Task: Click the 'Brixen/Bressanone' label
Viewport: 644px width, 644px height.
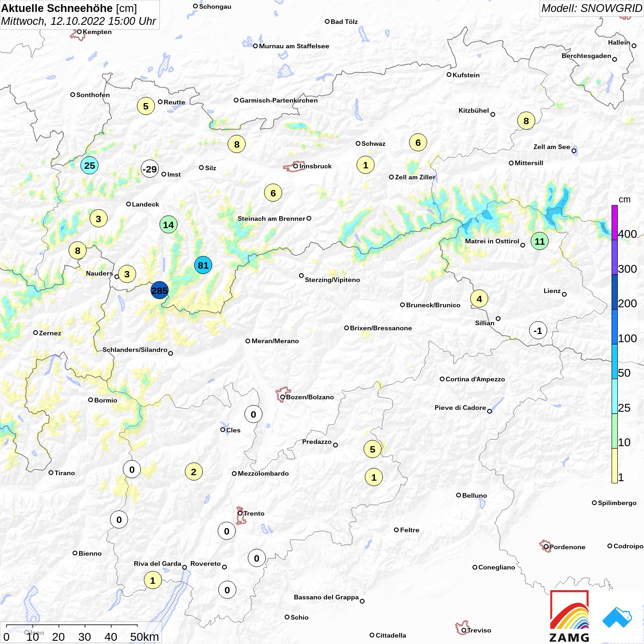Action: point(381,328)
